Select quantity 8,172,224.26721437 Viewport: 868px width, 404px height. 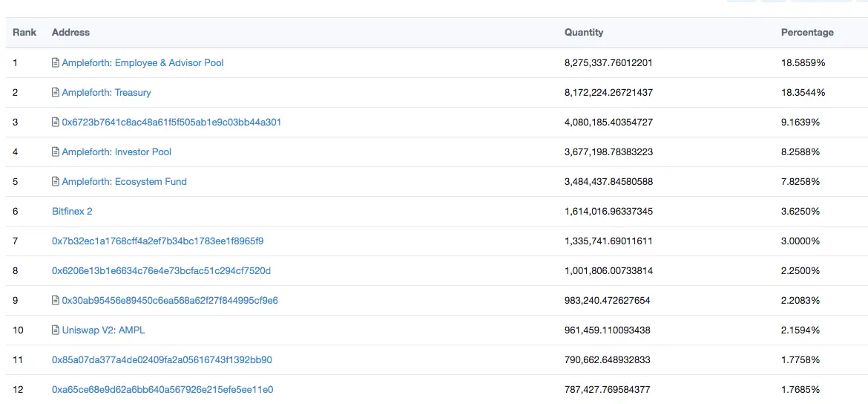[608, 93]
